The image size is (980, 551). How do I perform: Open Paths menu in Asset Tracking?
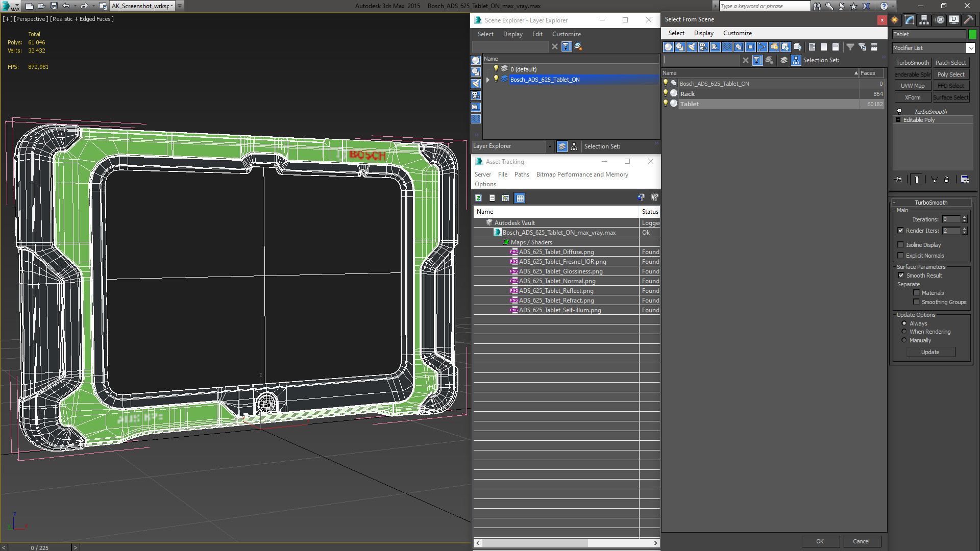point(522,174)
